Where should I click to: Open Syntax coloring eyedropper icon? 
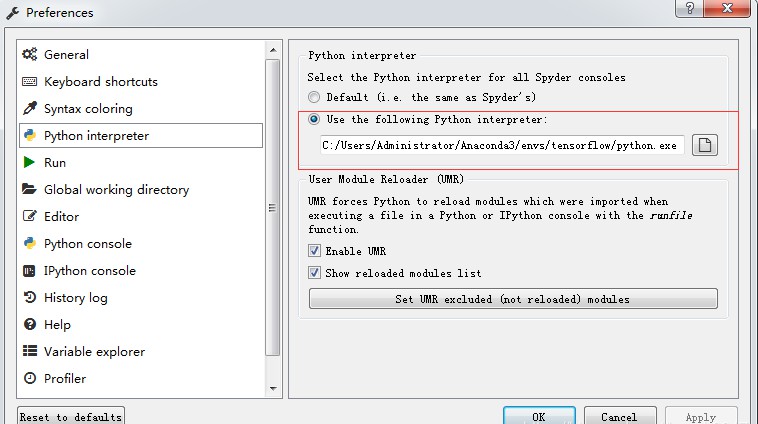pyautogui.click(x=29, y=108)
